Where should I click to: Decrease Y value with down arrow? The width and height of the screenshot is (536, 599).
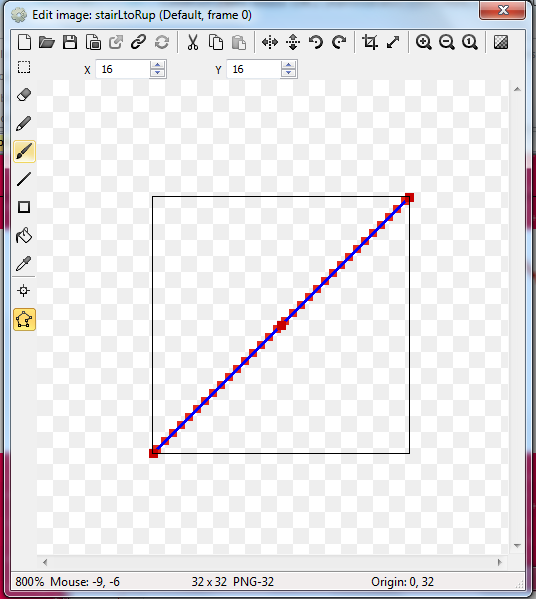tap(288, 73)
